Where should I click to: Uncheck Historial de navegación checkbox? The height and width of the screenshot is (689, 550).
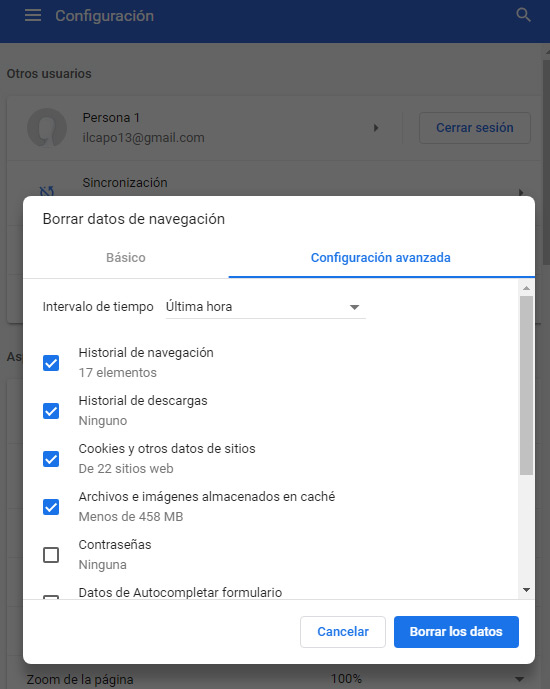pos(51,363)
